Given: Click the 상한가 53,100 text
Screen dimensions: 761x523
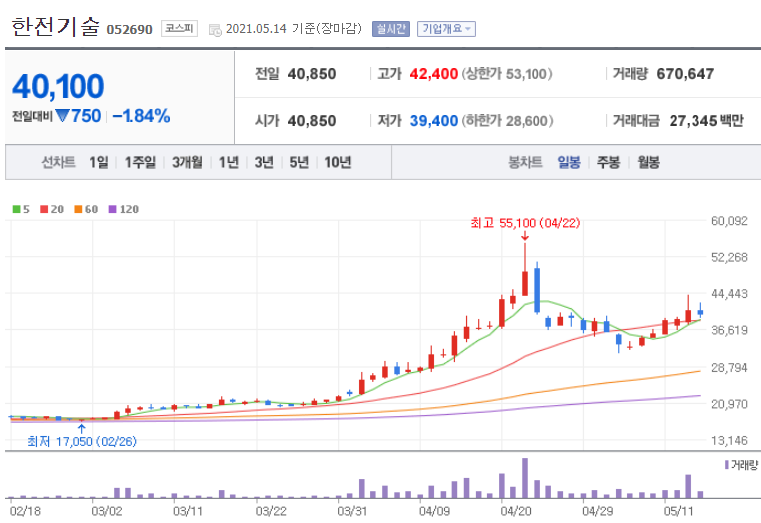Looking at the screenshot, I should [507, 74].
